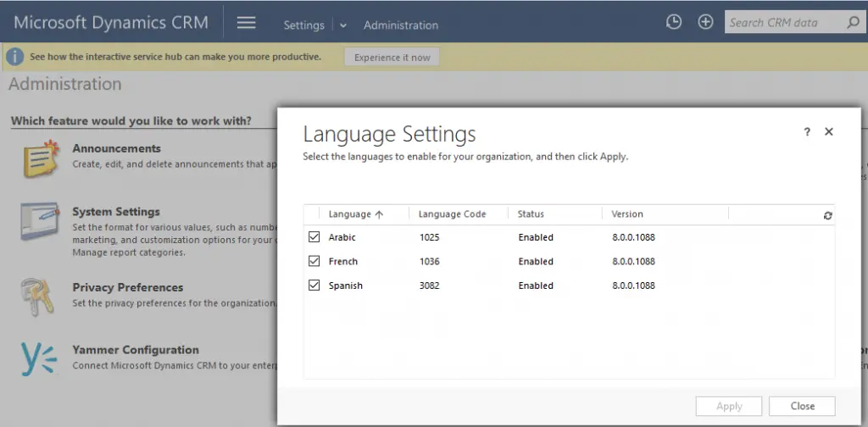Click Microsoft Dynamics CRM home title
The height and width of the screenshot is (427, 868).
tap(111, 23)
